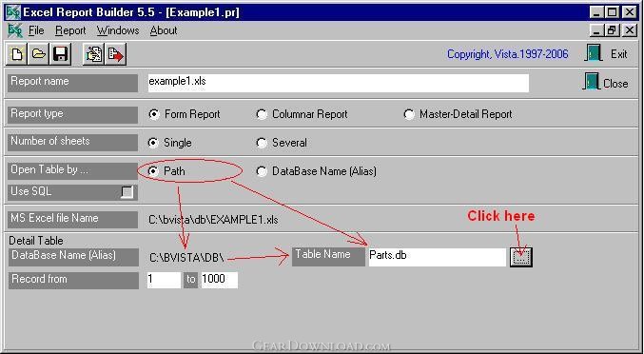Click the record end field showing 1000
Image resolution: width=644 pixels, height=354 pixels.
click(x=220, y=280)
